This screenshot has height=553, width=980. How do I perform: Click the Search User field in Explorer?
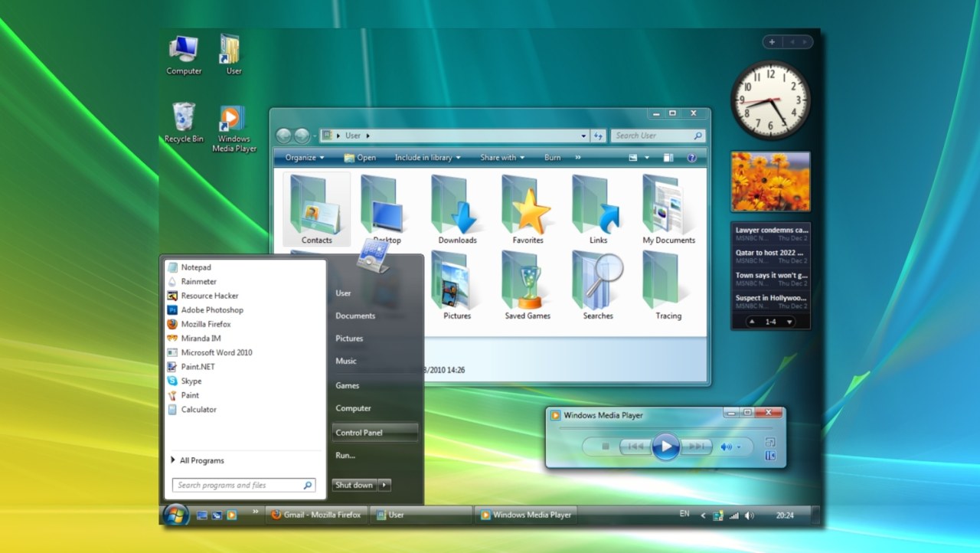tap(658, 136)
